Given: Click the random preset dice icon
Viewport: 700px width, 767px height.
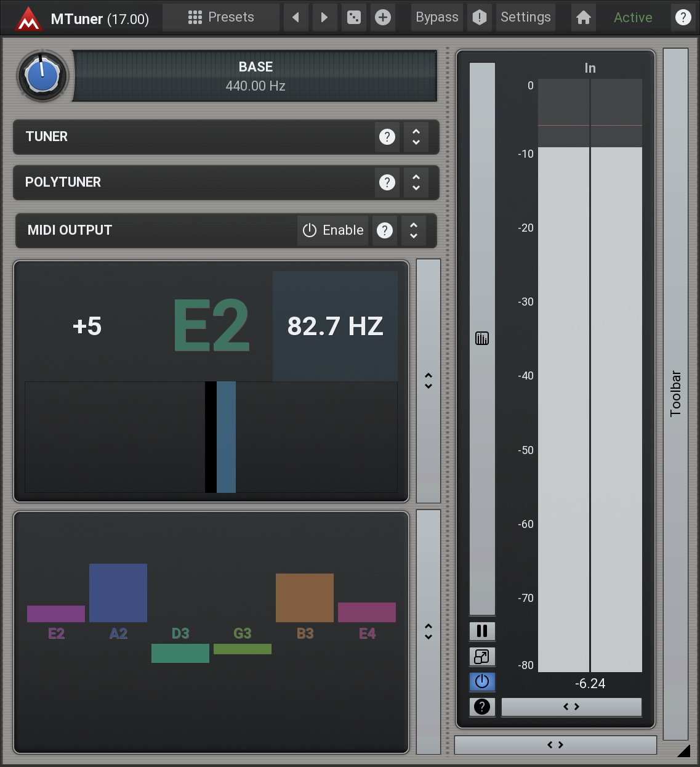Looking at the screenshot, I should (354, 17).
